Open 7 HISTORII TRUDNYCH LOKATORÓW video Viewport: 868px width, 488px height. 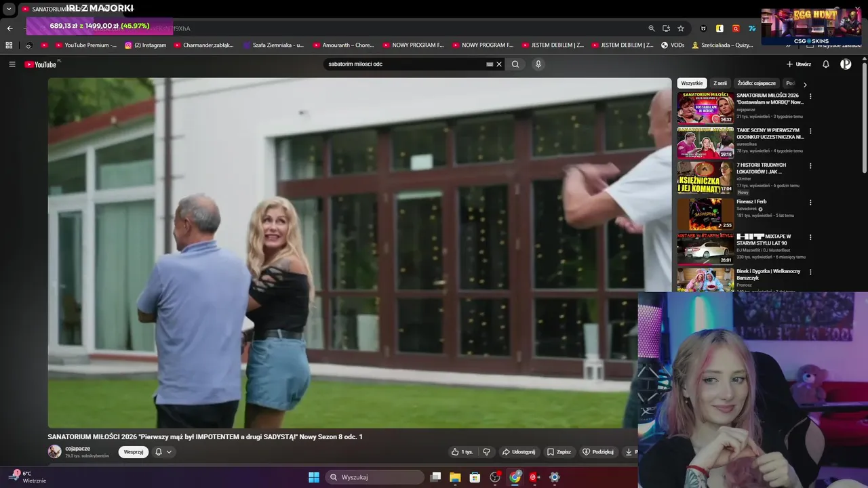coord(705,178)
